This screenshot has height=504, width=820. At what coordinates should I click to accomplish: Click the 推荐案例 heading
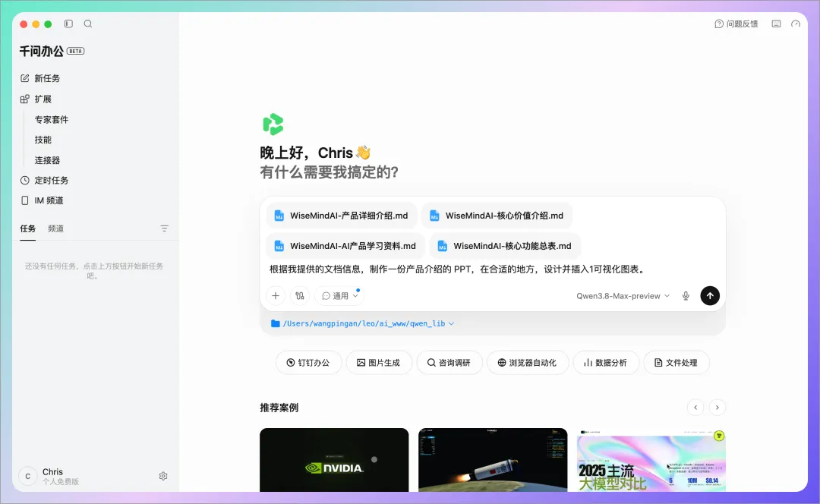[279, 408]
